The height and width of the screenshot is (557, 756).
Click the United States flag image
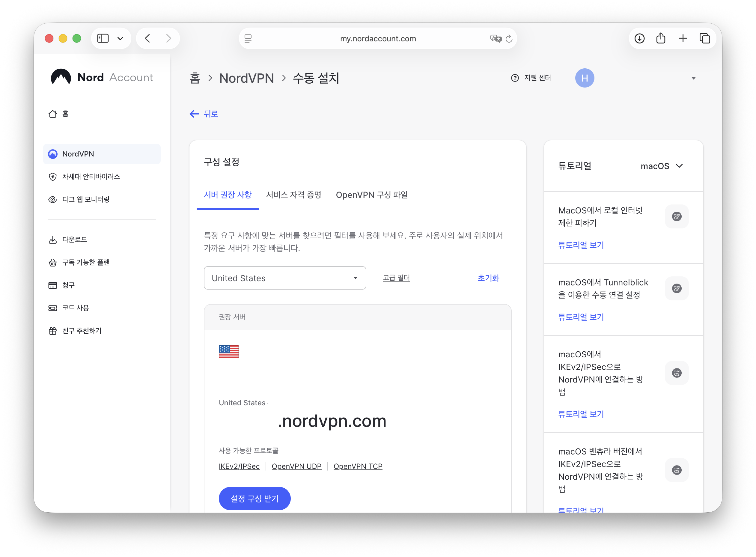tap(228, 352)
